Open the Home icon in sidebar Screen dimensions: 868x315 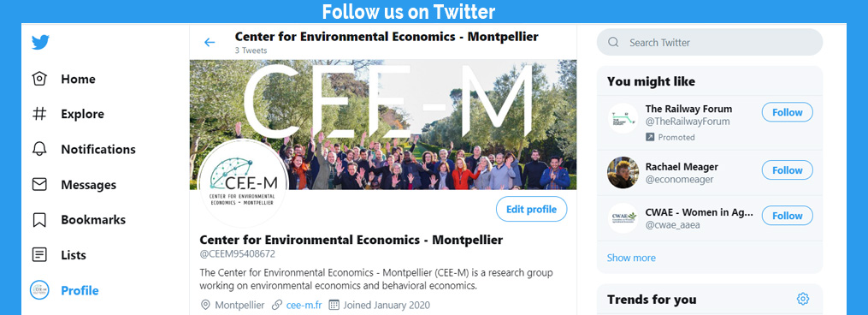[39, 79]
